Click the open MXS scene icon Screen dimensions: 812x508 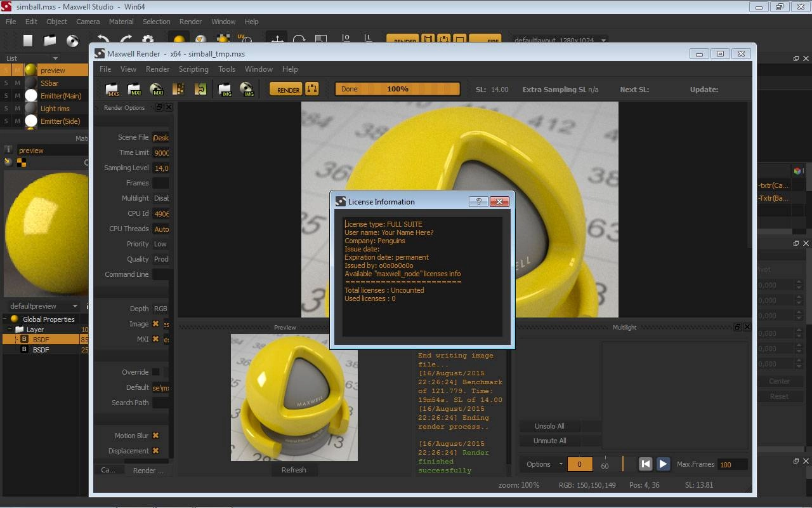[x=112, y=90]
